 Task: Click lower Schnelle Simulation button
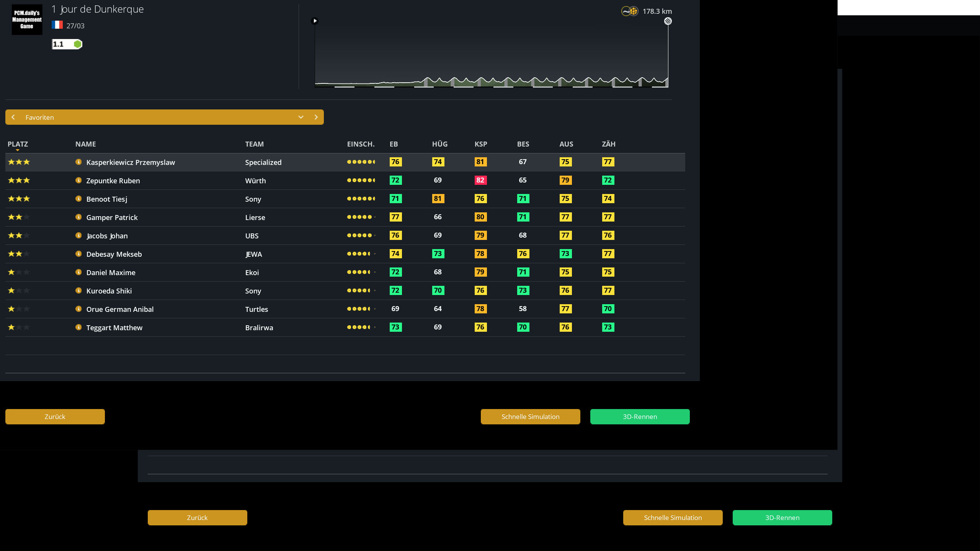pos(673,518)
